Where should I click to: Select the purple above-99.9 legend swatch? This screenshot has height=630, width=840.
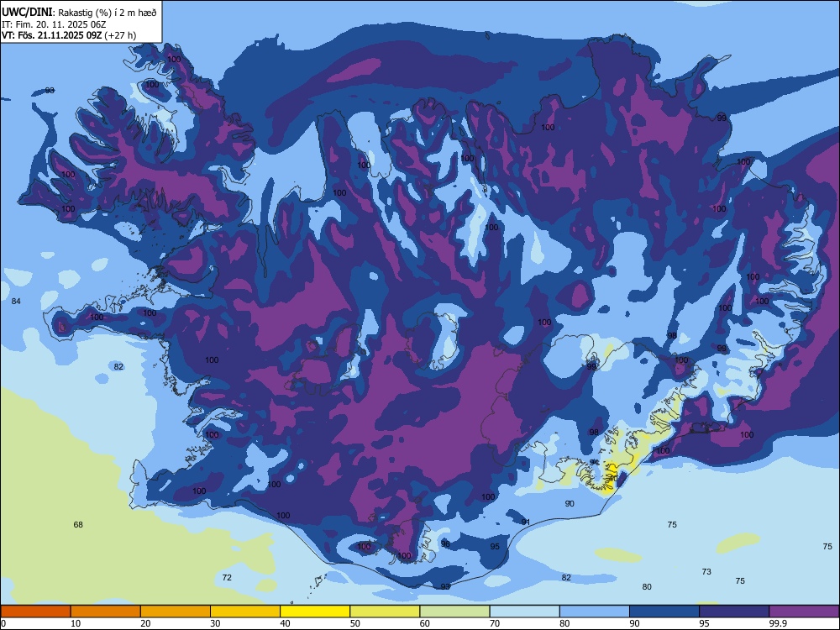(804, 612)
